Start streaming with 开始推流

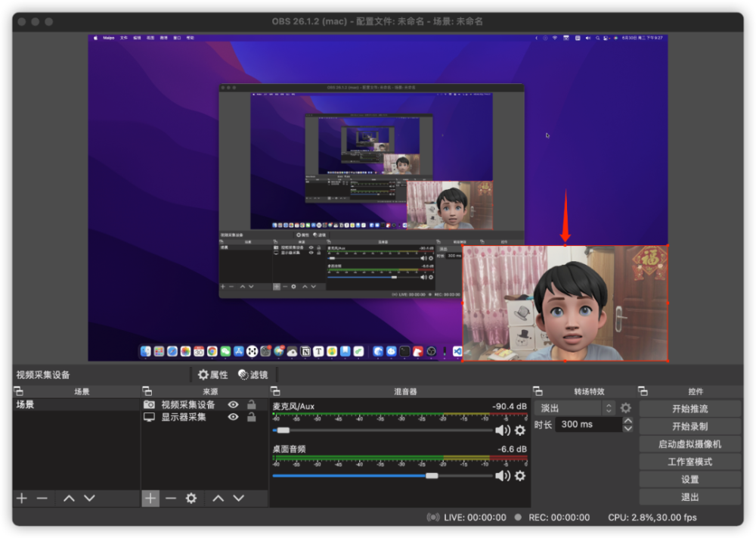(x=690, y=409)
